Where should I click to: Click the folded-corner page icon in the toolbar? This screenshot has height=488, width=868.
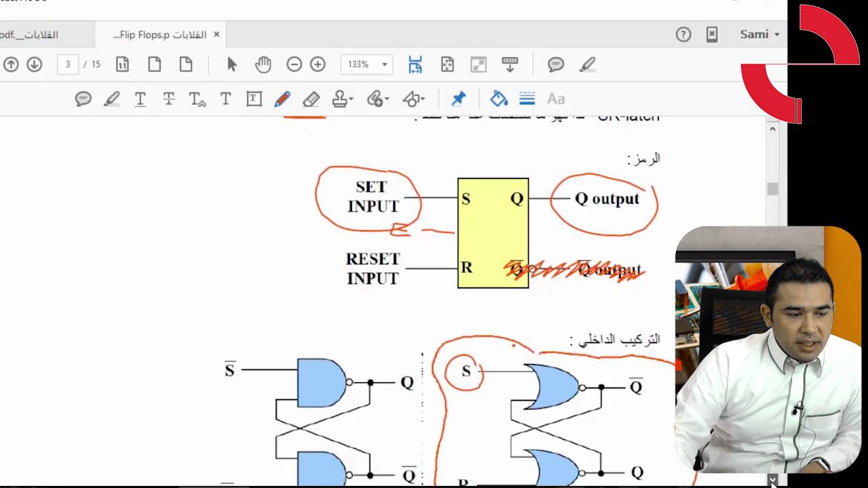tap(186, 64)
